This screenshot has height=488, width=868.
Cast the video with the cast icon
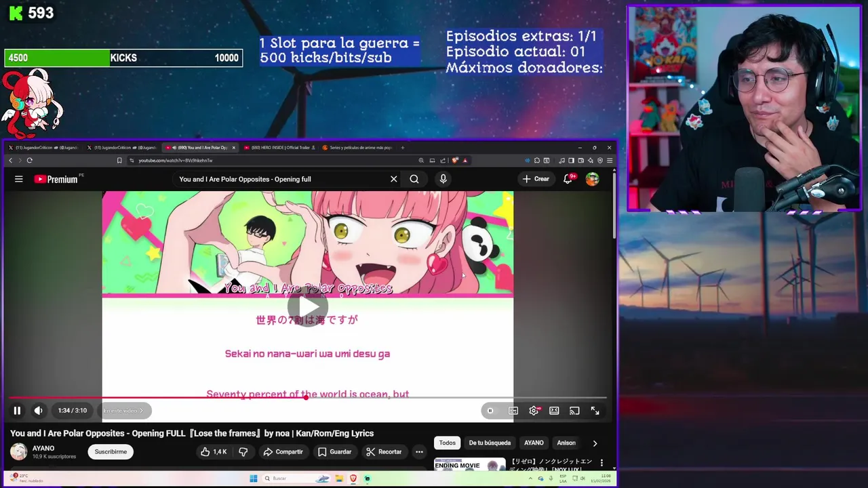pyautogui.click(x=574, y=411)
